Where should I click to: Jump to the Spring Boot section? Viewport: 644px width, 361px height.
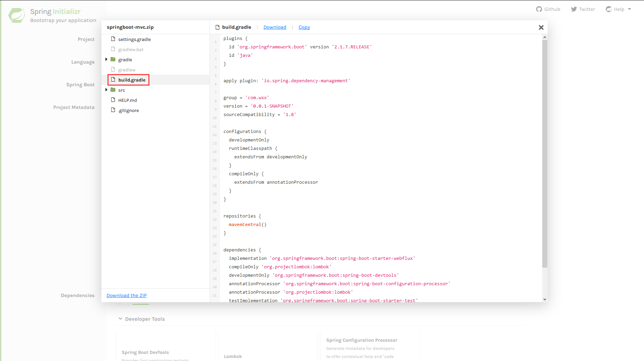(x=80, y=85)
